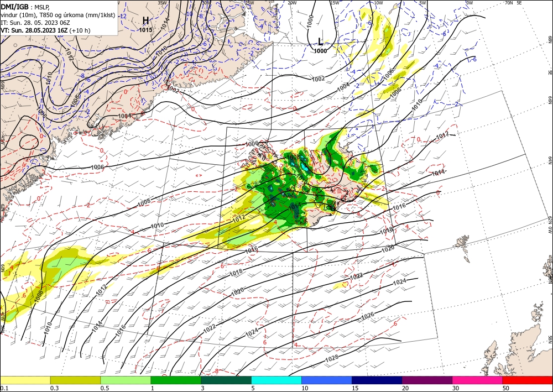Click the '25W' longitude label
Screen dimensions: 553x392
point(249,3)
